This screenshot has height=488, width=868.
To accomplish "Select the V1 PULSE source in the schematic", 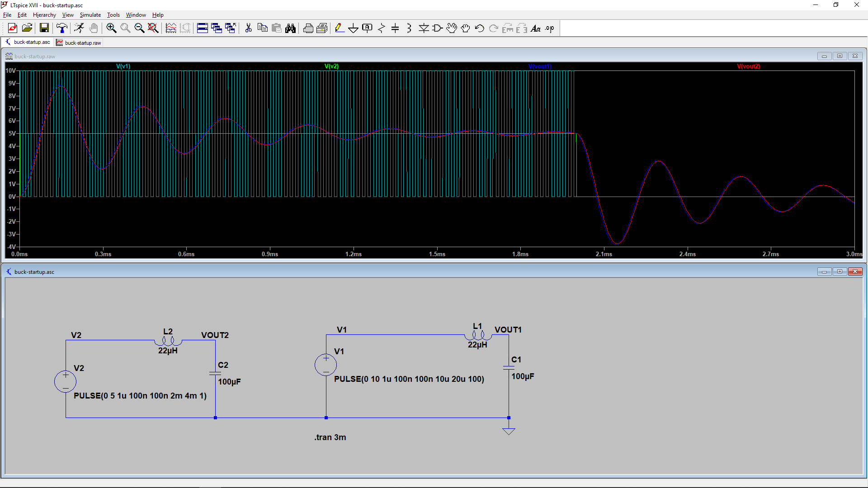I will click(325, 365).
